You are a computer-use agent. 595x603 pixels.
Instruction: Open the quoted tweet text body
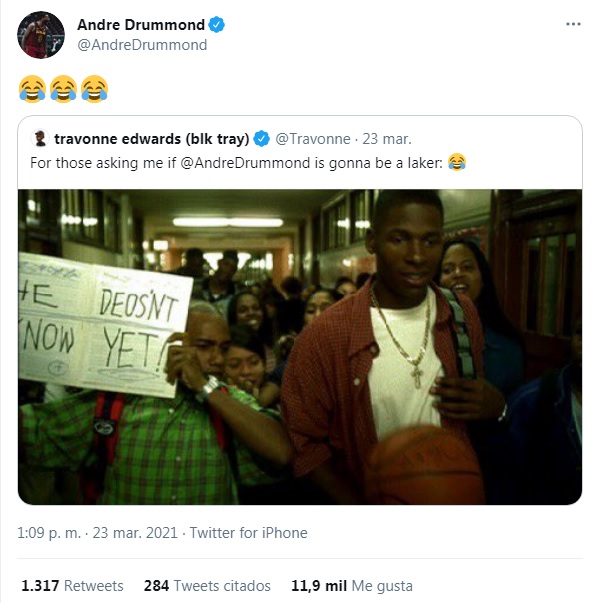click(x=248, y=163)
